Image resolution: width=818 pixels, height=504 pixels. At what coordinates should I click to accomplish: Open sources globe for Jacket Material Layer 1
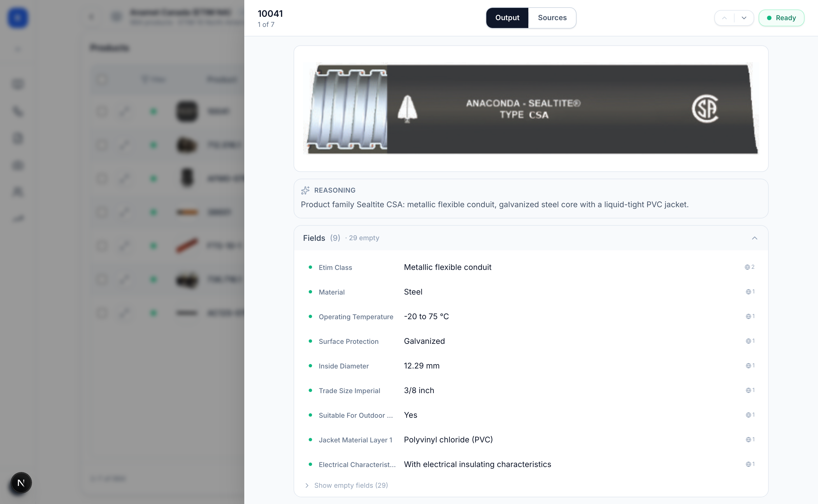point(750,440)
